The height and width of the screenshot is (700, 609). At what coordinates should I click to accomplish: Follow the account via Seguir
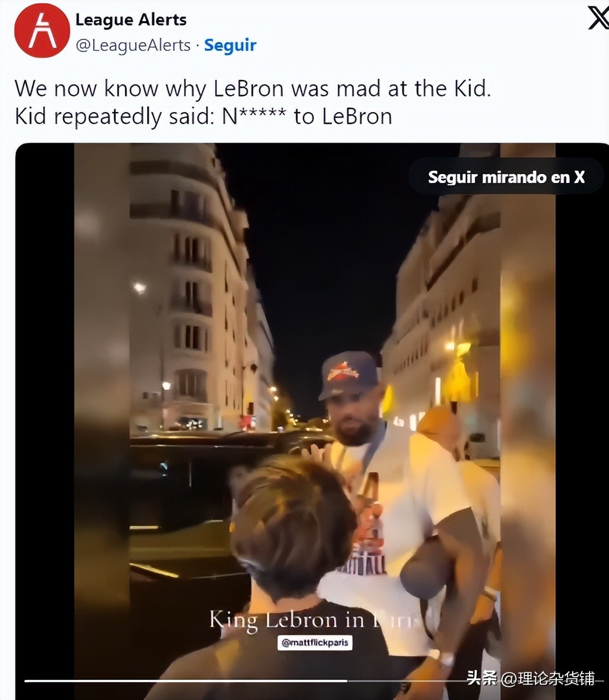[x=230, y=45]
